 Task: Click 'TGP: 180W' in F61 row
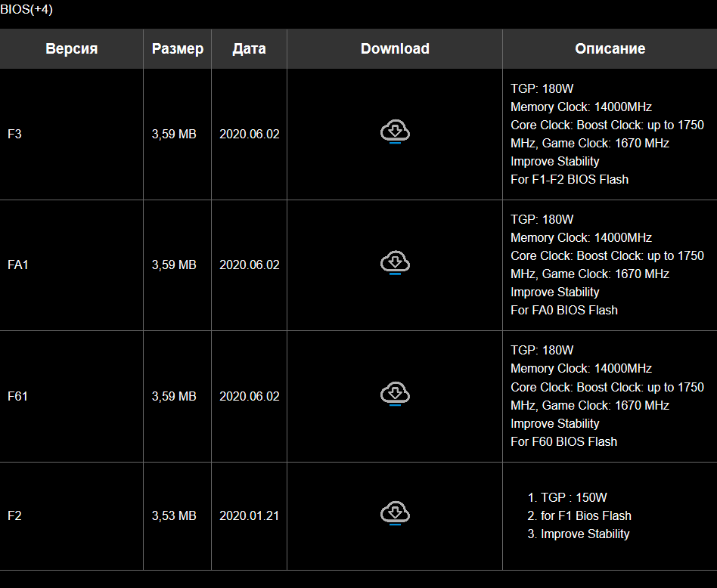tap(542, 350)
